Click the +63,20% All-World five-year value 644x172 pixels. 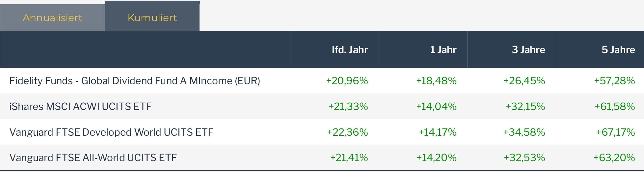614,157
